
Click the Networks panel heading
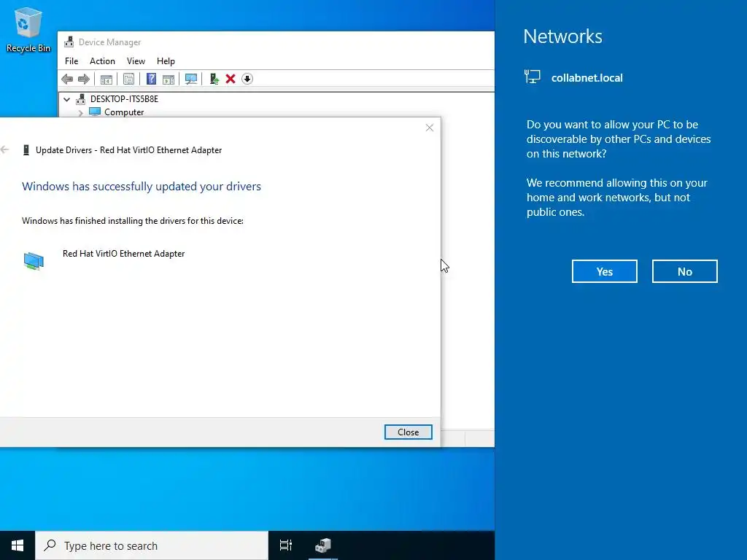point(562,36)
